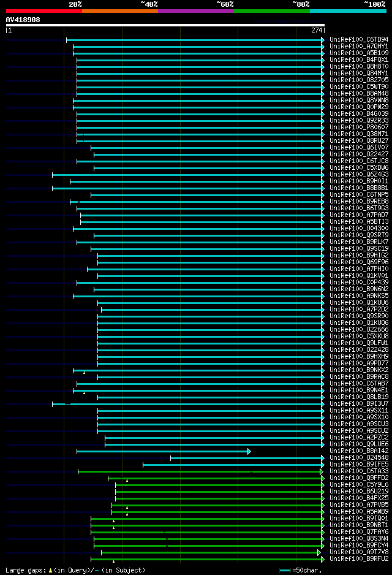392x575 pixels.
Task: Click the purple ~60% color legend segment
Action: pos(196,11)
